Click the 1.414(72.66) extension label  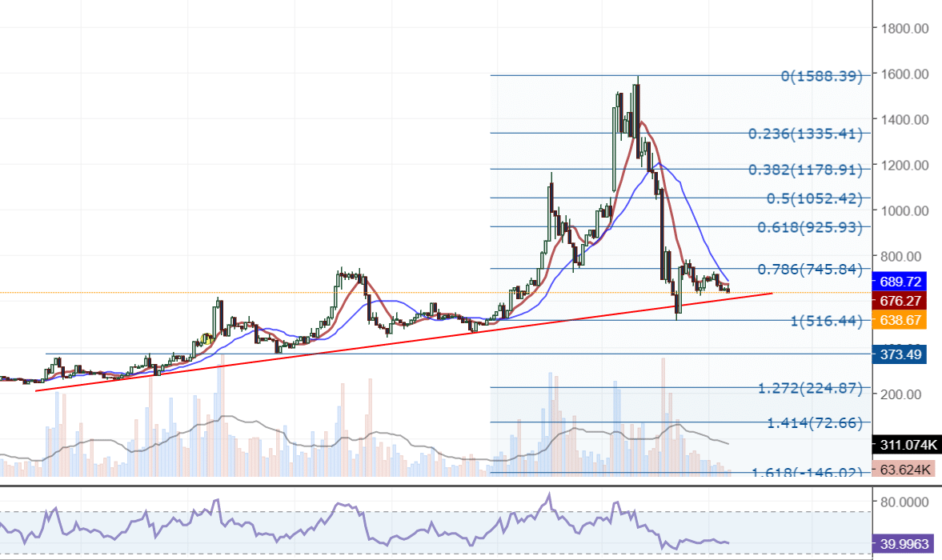coord(815,422)
